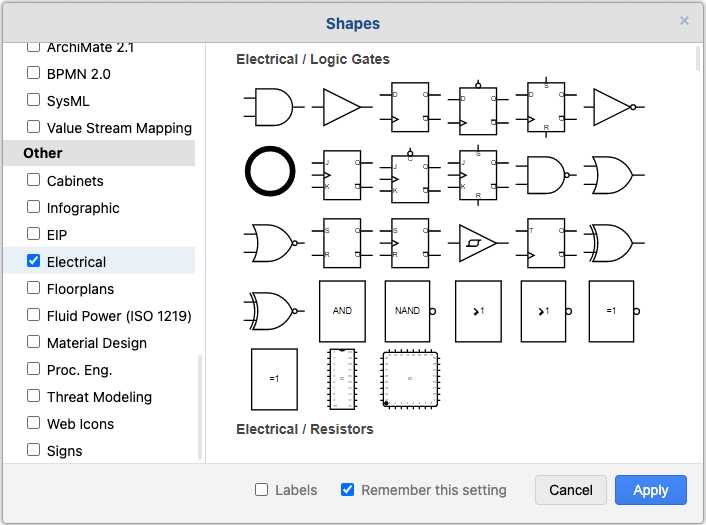
Task: Choose the plain JK flip-flop shape
Action: tap(342, 175)
